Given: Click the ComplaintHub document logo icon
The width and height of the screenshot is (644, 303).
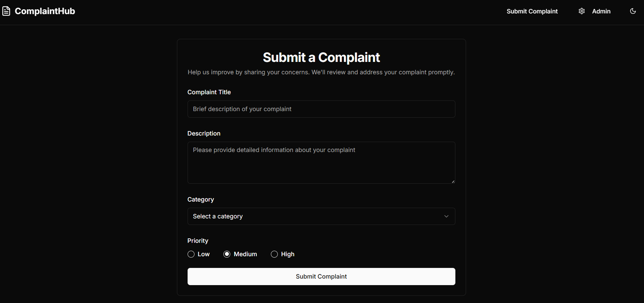Looking at the screenshot, I should click(6, 11).
